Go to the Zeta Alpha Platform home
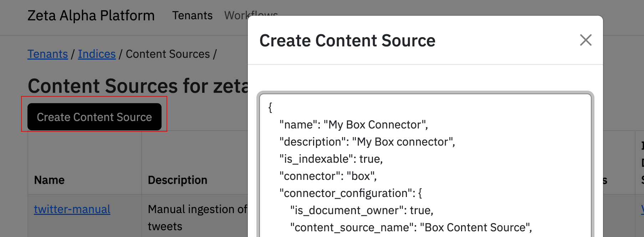 91,16
